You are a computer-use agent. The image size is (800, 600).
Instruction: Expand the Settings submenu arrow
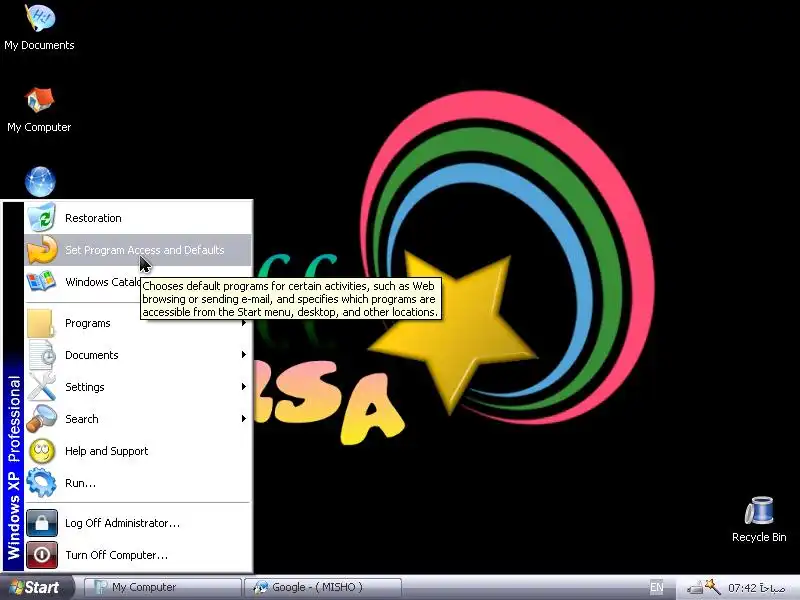pos(244,387)
